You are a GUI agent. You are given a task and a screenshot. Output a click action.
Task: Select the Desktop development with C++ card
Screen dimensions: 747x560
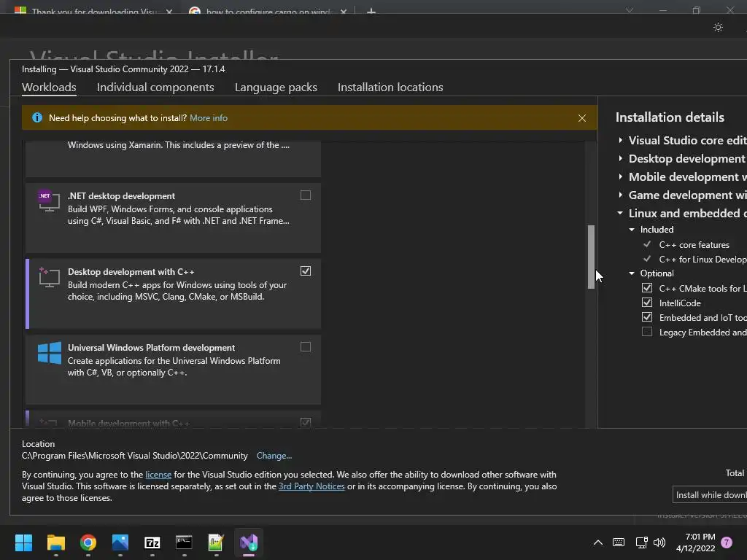(173, 294)
